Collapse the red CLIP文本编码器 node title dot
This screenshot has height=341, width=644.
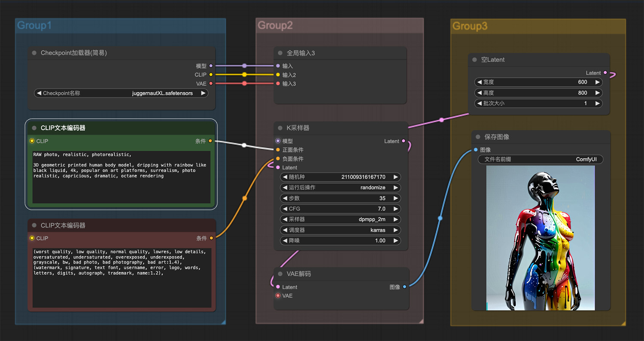pyautogui.click(x=34, y=225)
